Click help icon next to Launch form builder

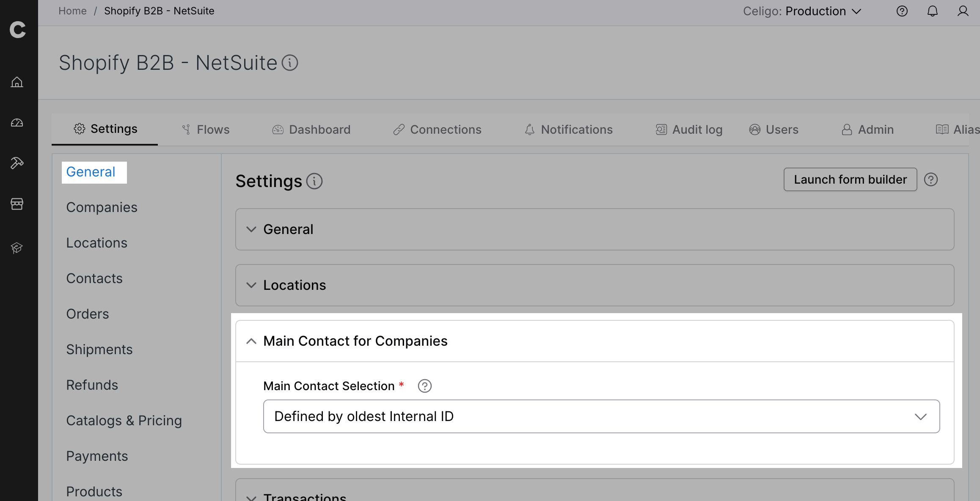[931, 180]
